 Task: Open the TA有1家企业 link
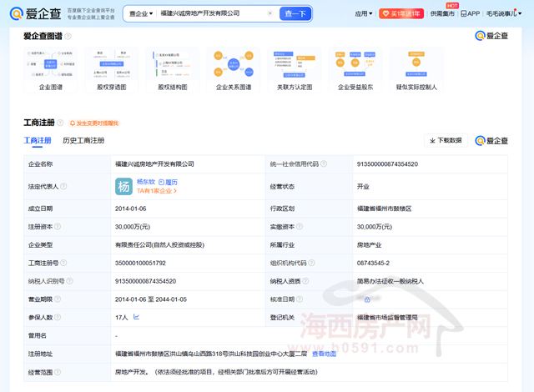[157, 191]
